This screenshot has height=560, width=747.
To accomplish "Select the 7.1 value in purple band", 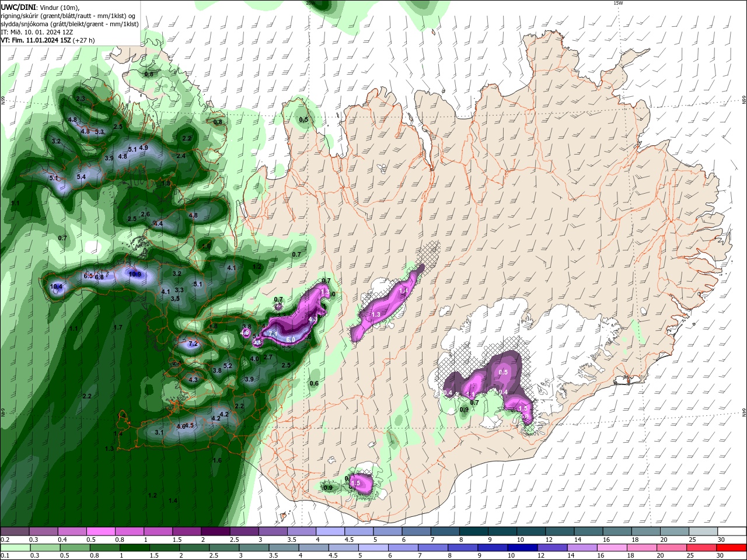I will (x=273, y=334).
